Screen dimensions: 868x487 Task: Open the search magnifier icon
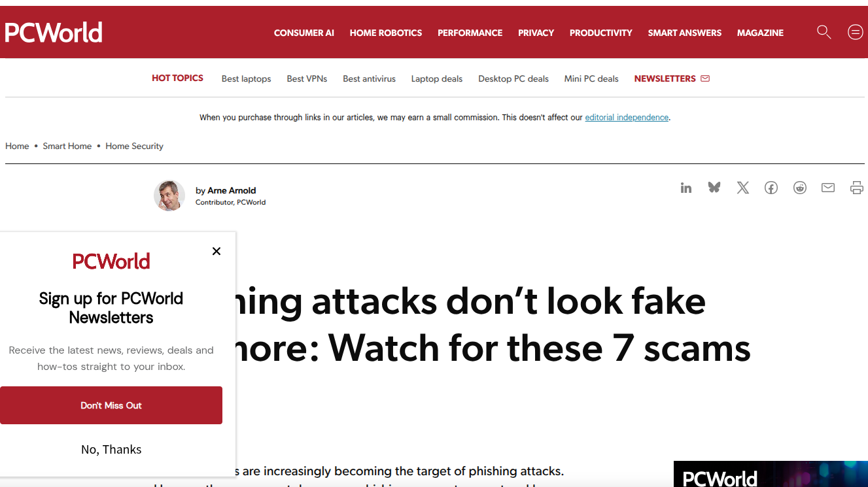824,32
